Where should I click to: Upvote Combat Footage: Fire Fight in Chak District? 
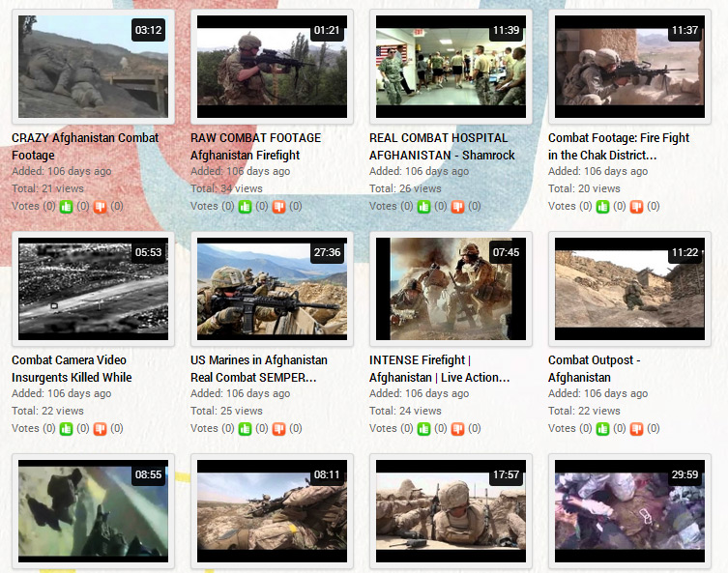[x=602, y=207]
